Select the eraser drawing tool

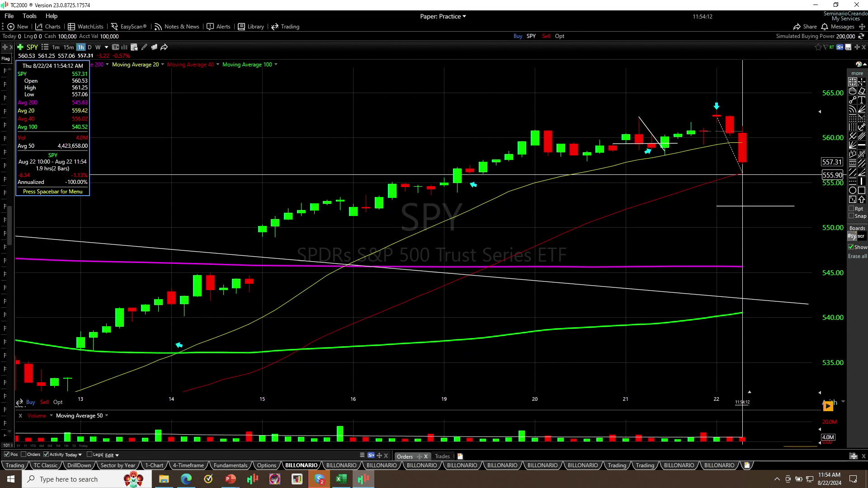click(x=862, y=91)
